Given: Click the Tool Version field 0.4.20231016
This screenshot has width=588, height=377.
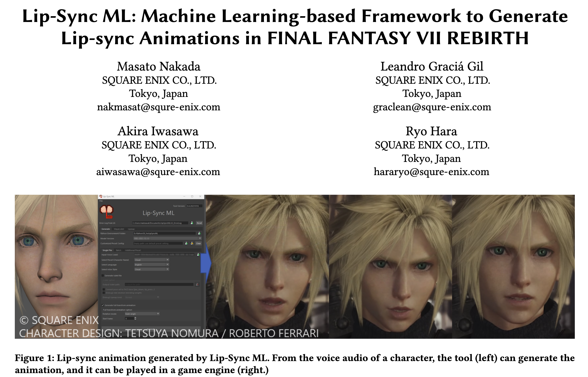Looking at the screenshot, I should pos(194,206).
